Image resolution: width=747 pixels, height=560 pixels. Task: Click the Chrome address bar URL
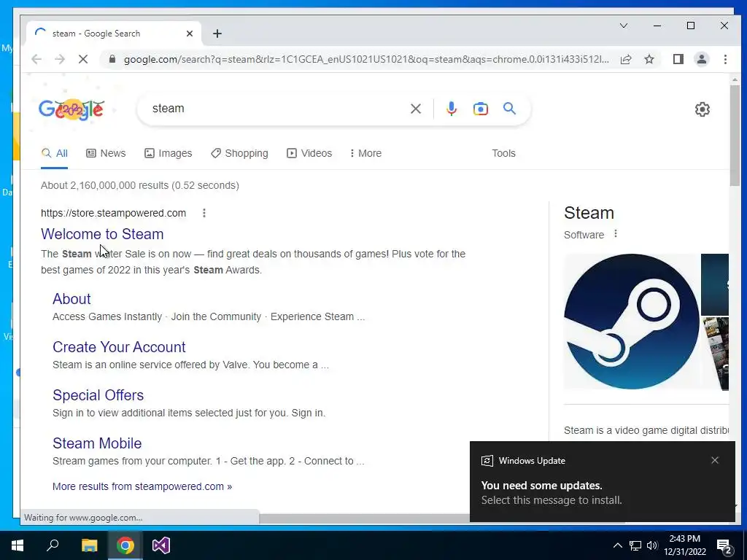(366, 60)
